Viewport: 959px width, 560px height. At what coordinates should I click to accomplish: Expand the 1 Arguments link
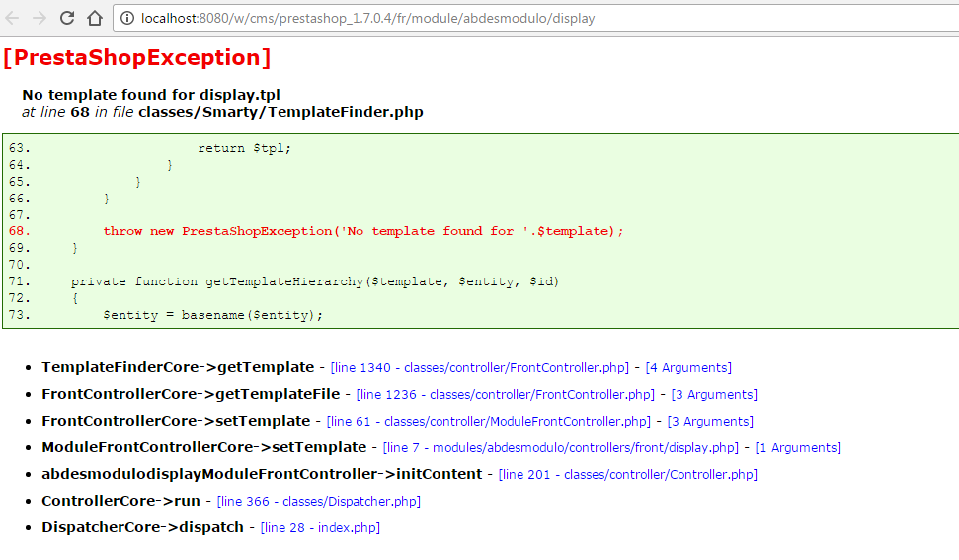[798, 448]
